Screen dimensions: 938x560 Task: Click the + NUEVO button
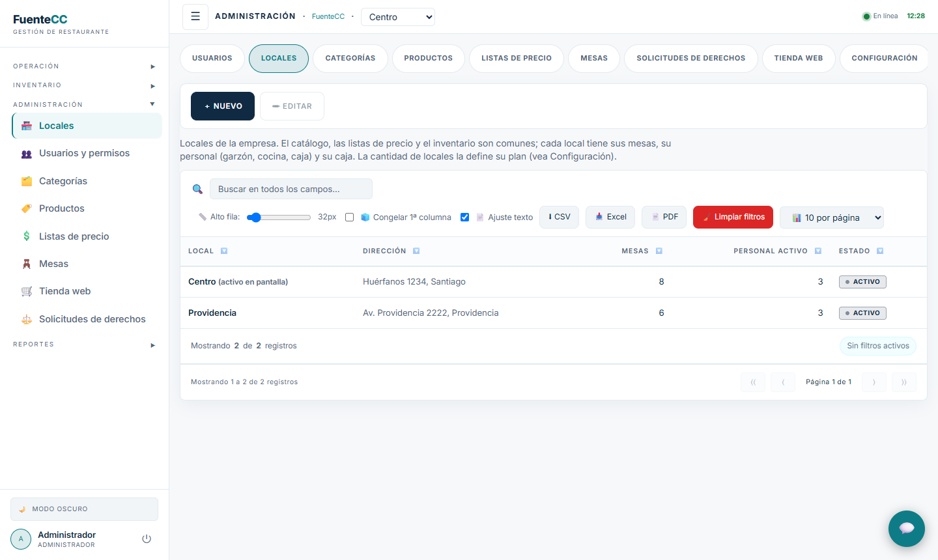(223, 106)
